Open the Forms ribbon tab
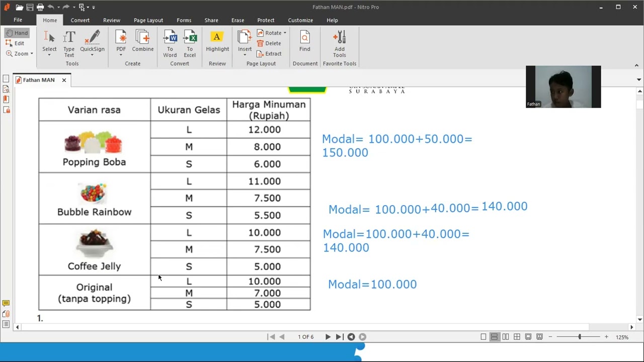This screenshot has height=362, width=644. pos(184,20)
